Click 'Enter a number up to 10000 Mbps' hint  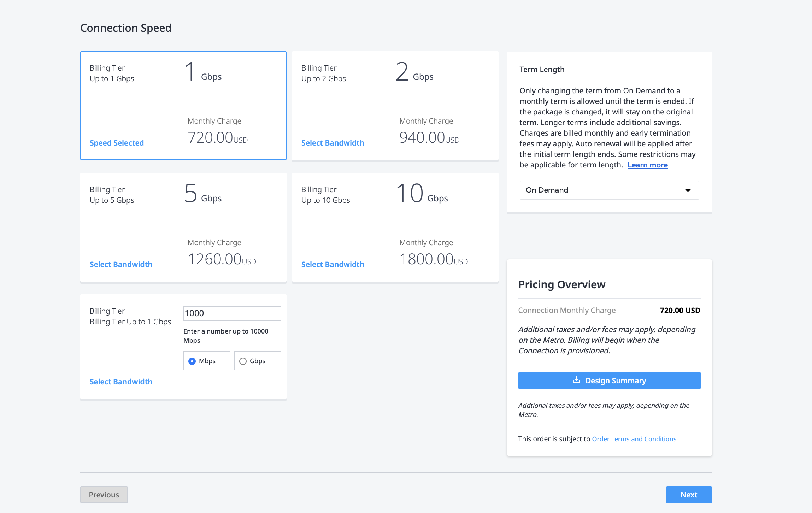(x=226, y=336)
